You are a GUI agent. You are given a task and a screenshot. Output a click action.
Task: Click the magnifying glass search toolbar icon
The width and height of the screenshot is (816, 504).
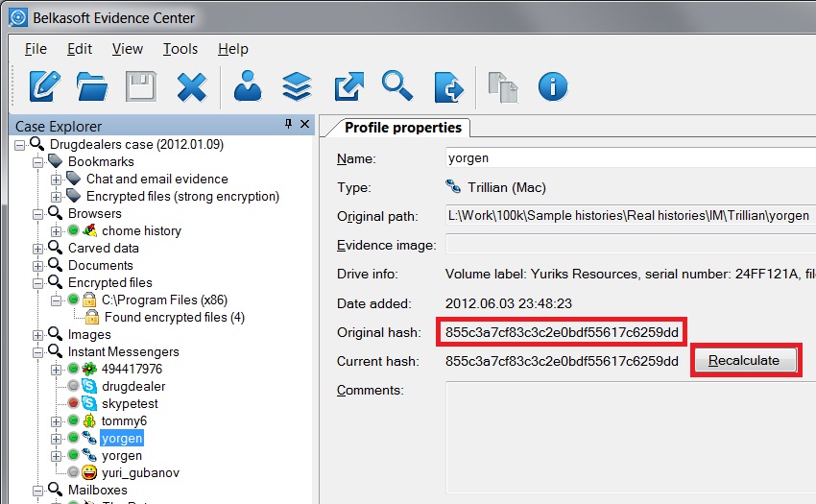tap(397, 85)
